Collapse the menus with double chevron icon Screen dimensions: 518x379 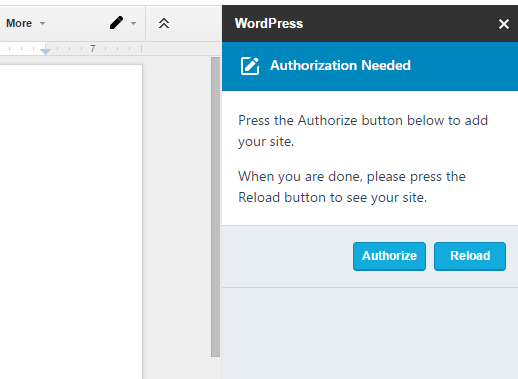(x=164, y=23)
